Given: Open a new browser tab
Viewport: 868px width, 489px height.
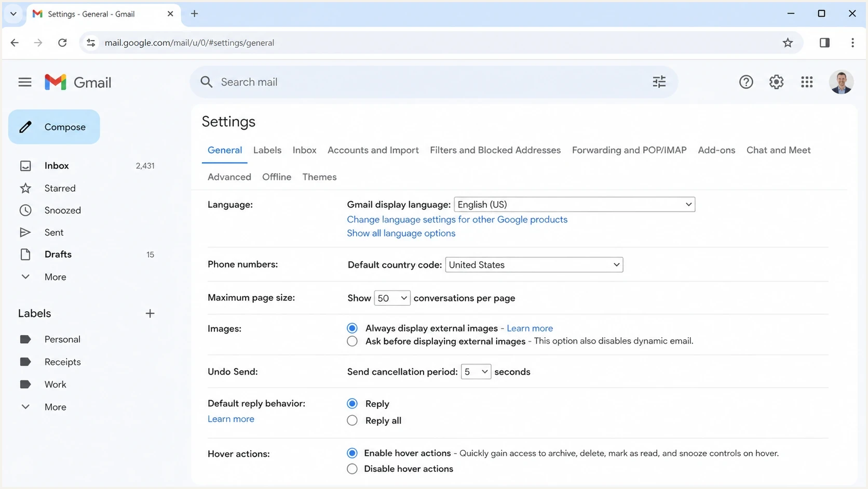Looking at the screenshot, I should [x=194, y=14].
